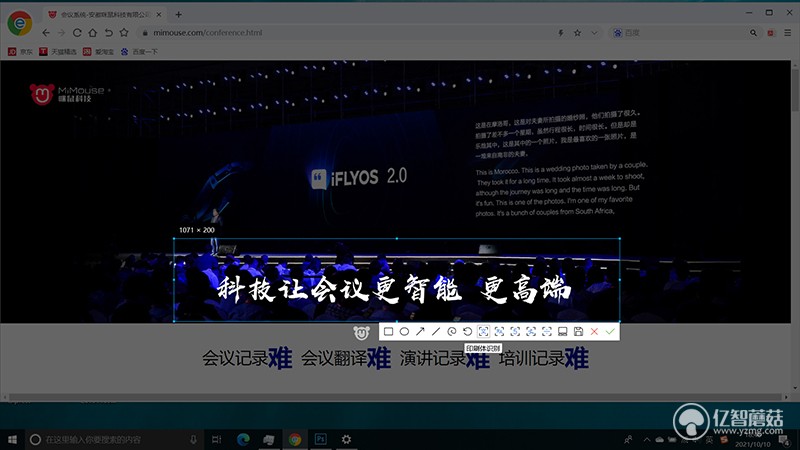800x450 pixels.
Task: Close the 会议系统 browser tab
Action: 159,15
